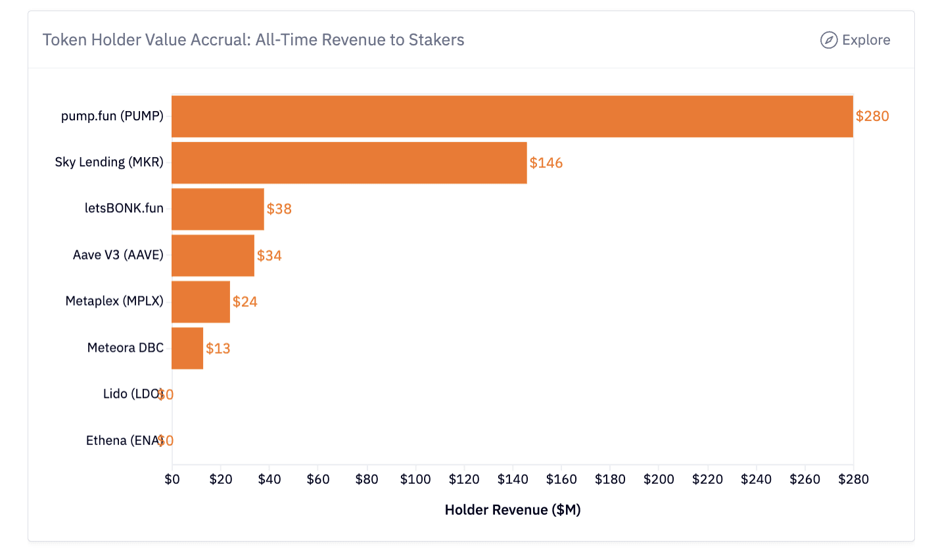Screen dimensions: 936x560
Task: Click the $0 label beside Ethena (ENA)
Action: click(x=166, y=440)
